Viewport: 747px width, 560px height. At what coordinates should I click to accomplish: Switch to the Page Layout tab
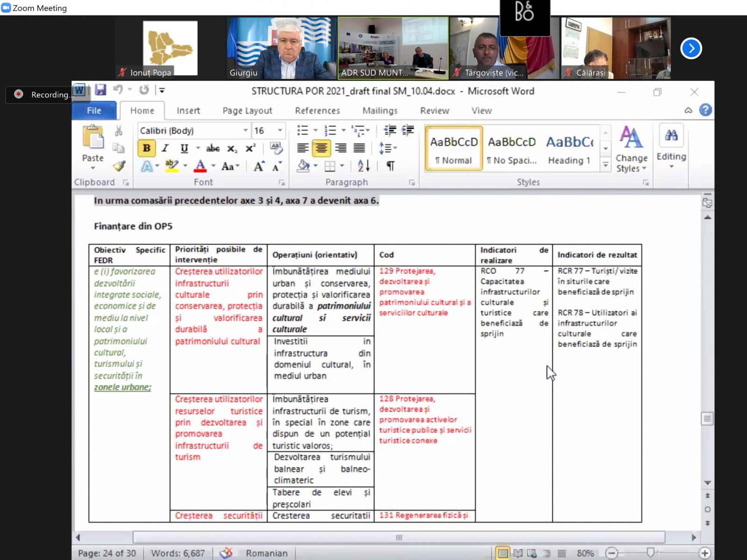click(247, 111)
